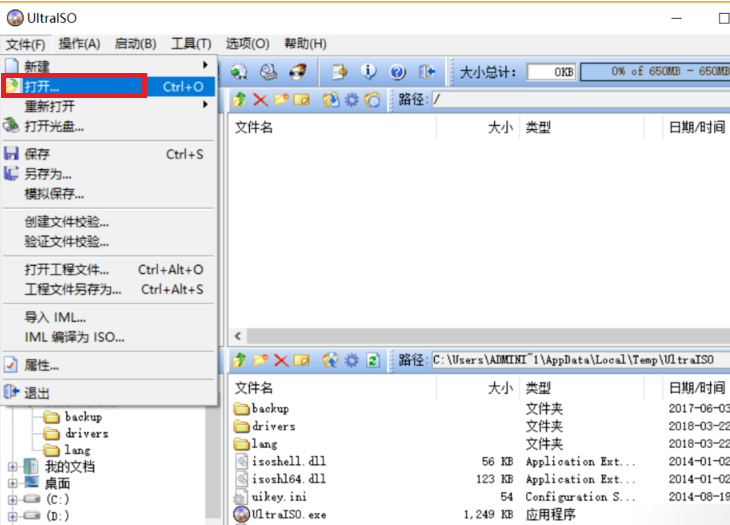
Task: Choose 打开工程文件... menu item
Action: point(108,269)
